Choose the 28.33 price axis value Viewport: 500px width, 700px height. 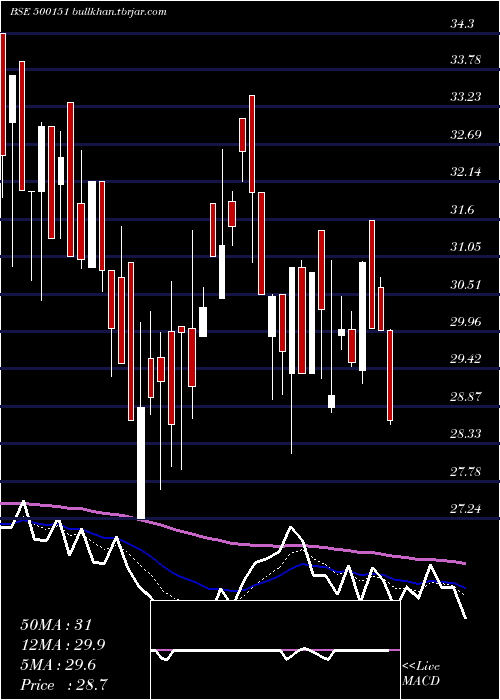tap(466, 433)
